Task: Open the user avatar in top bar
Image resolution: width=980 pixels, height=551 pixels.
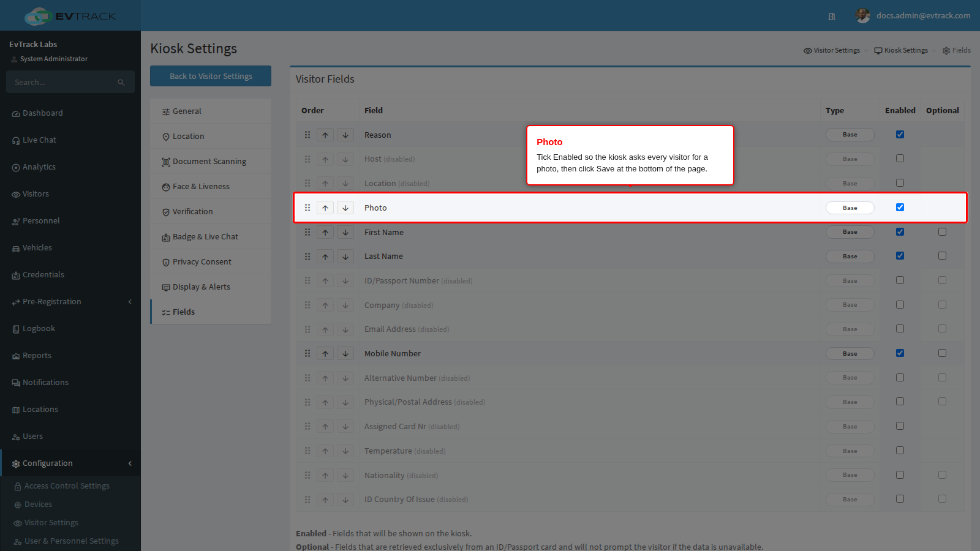Action: [862, 15]
